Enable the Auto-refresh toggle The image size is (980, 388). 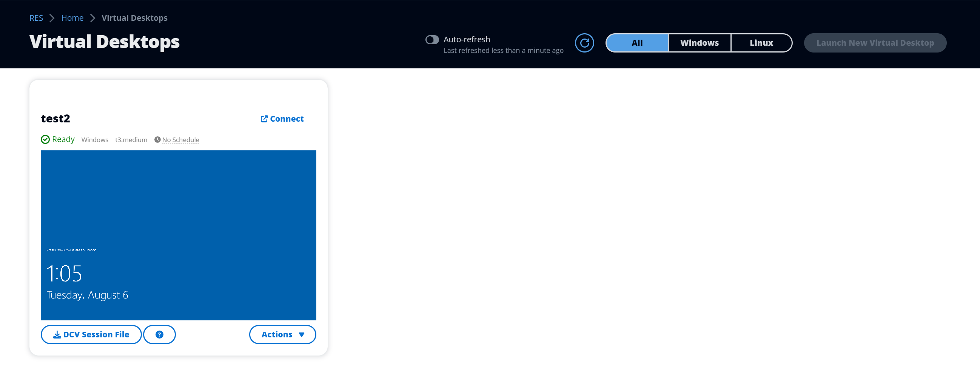point(432,39)
